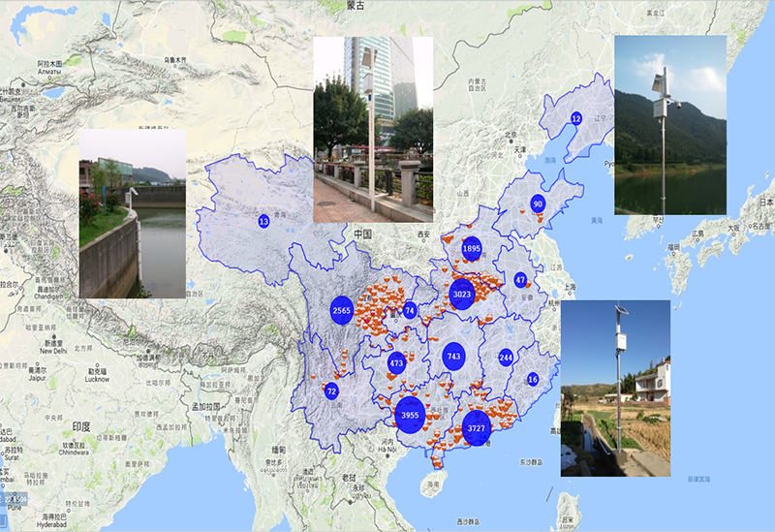Select the 244 cluster marker
Viewport: 775px width, 532px height.
click(x=506, y=358)
